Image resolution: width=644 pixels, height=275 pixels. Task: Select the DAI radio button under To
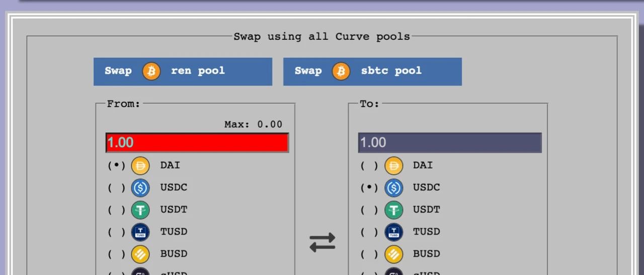click(369, 165)
